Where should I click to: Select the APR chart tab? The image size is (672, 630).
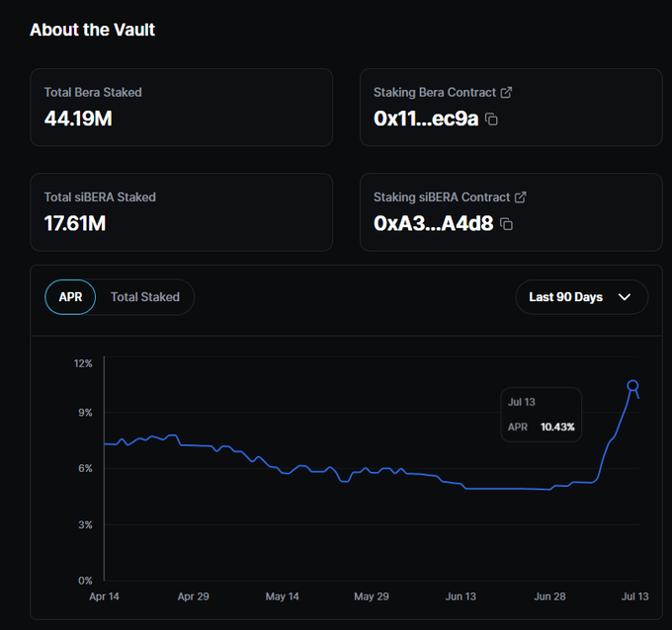tap(70, 297)
